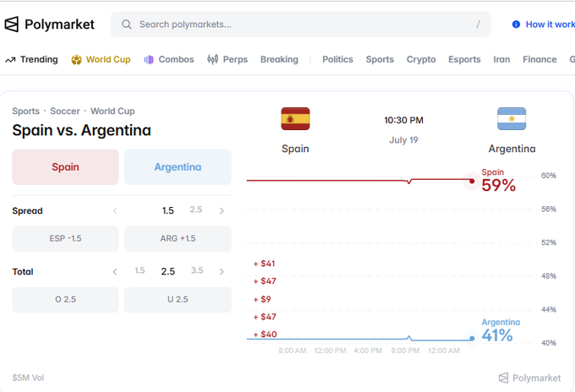Select the 2.5 spread line
Image resolution: width=575 pixels, height=392 pixels.
pyautogui.click(x=196, y=210)
